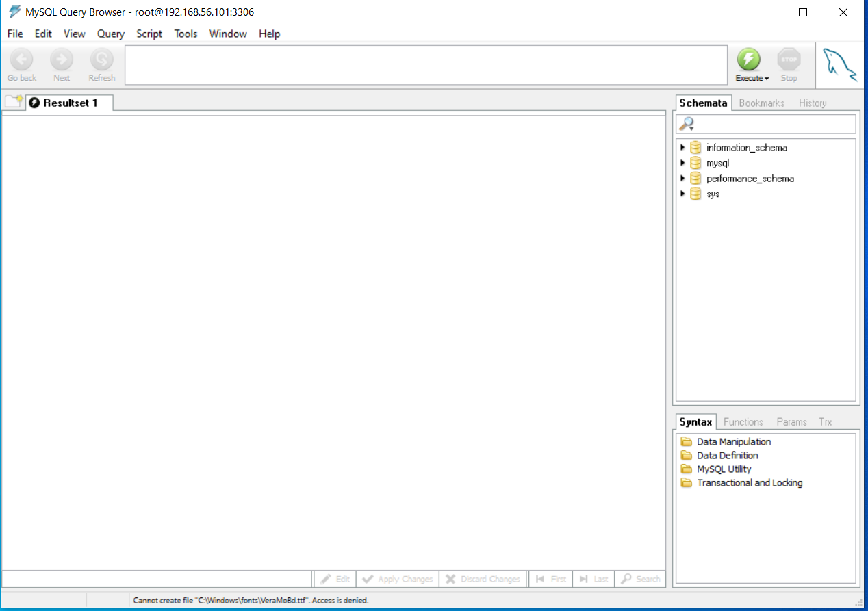Click the schemata search magnifier icon
The height and width of the screenshot is (611, 868).
(686, 124)
